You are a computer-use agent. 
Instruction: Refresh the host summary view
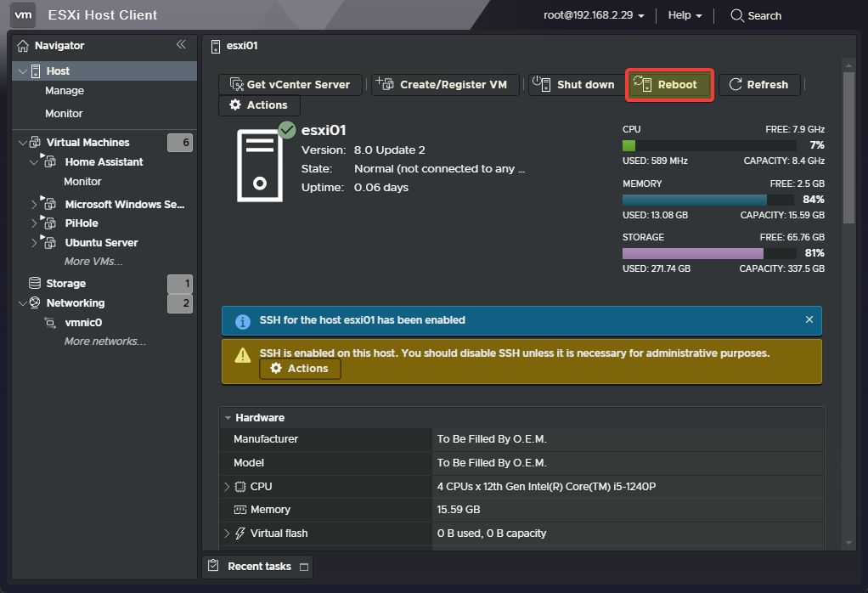tap(759, 85)
